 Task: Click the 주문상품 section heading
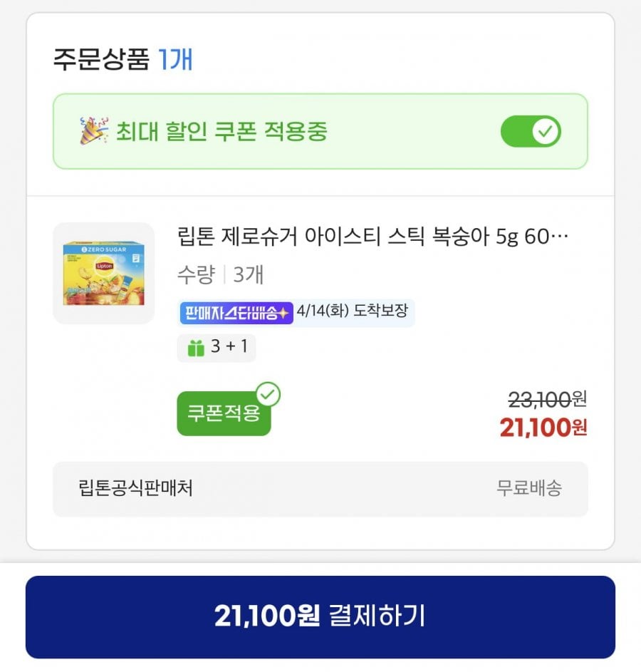tap(100, 60)
